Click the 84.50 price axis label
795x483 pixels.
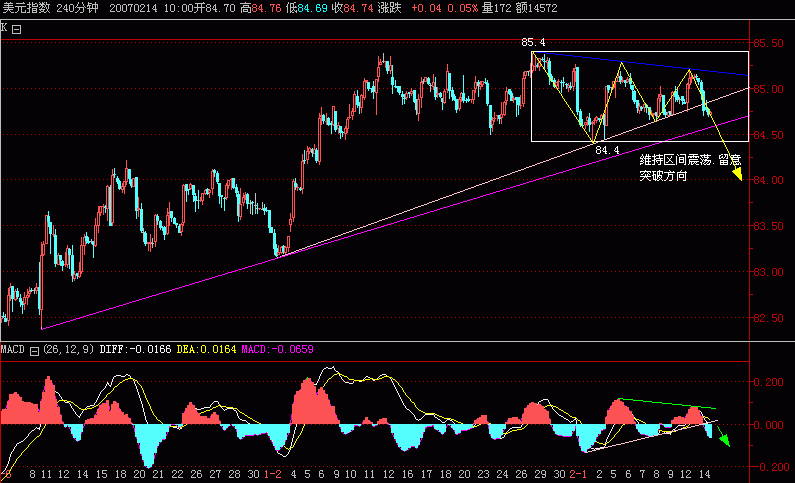(768, 135)
